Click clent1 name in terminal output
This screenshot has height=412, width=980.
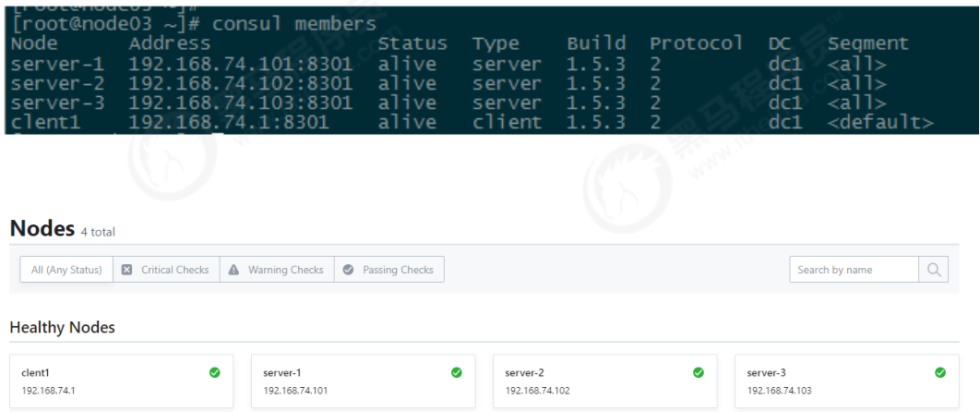[x=45, y=122]
